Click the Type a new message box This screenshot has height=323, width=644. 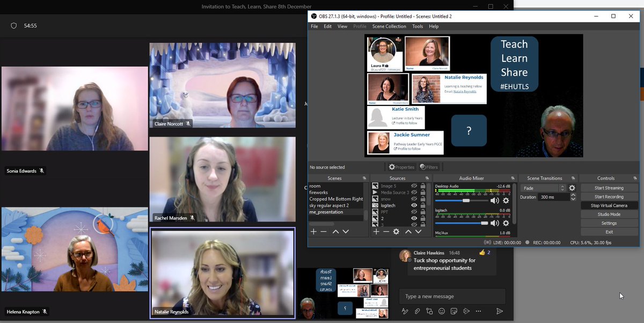click(452, 296)
